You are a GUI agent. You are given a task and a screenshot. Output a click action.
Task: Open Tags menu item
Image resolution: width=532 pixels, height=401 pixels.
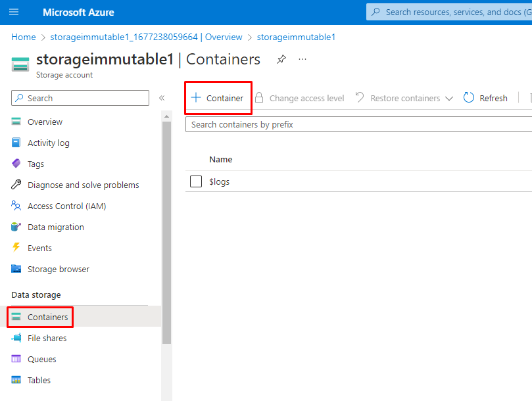point(36,164)
